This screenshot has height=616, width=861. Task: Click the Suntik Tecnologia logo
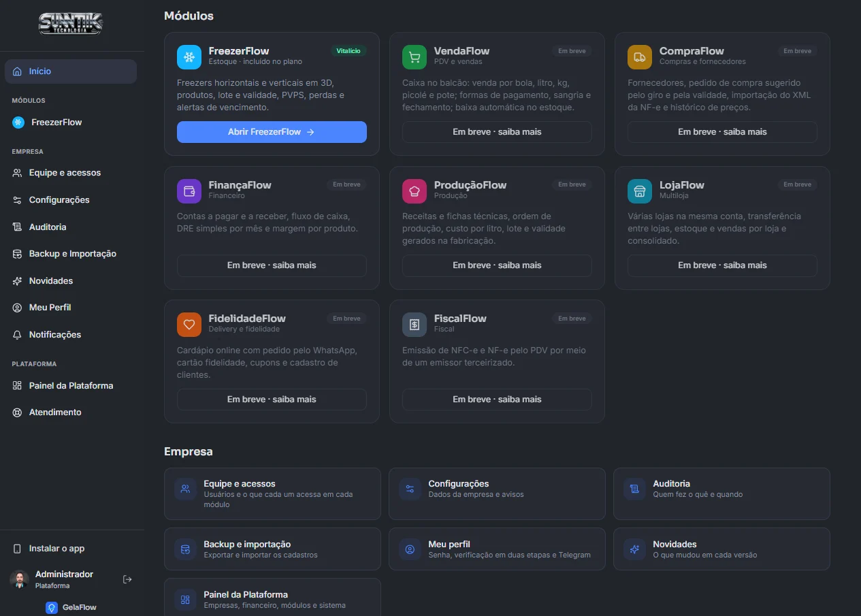pos(71,24)
